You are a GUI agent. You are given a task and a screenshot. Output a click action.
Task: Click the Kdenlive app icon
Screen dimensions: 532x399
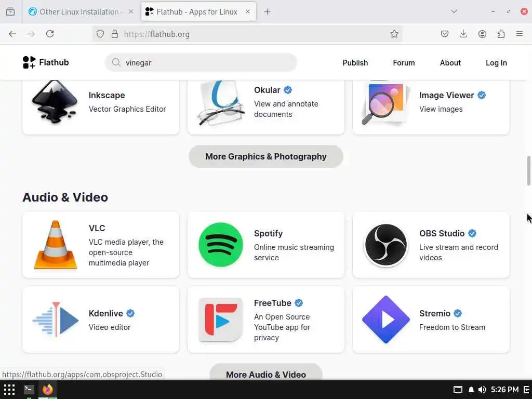click(x=55, y=320)
